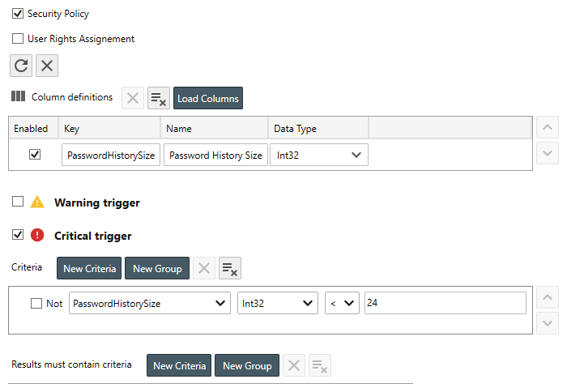Clear all column definitions icon
This screenshot has width=567, height=392.
[x=159, y=98]
